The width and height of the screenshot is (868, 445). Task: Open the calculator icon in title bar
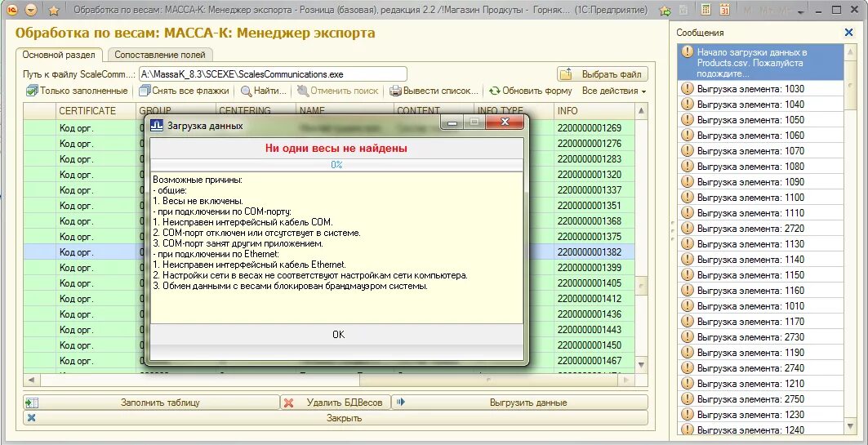coord(706,10)
